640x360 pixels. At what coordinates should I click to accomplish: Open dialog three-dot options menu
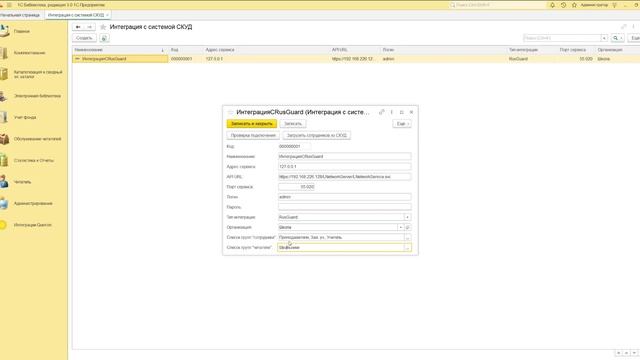(x=392, y=112)
